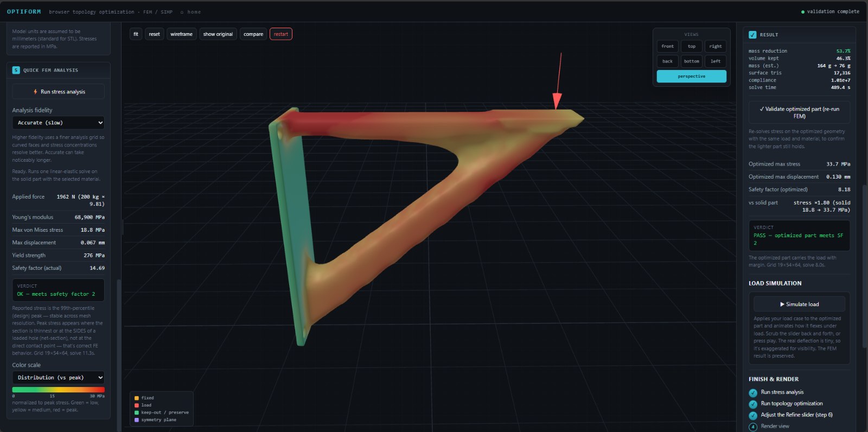Click the stress color scale gradient bar

59,390
